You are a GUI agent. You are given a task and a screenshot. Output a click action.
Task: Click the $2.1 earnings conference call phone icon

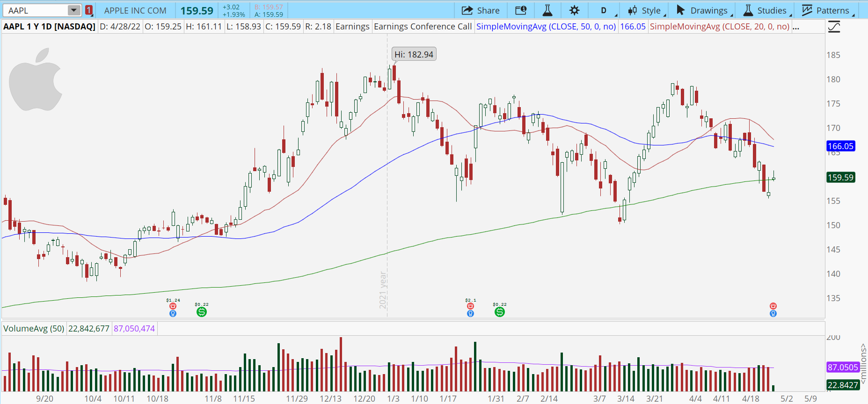pyautogui.click(x=471, y=306)
